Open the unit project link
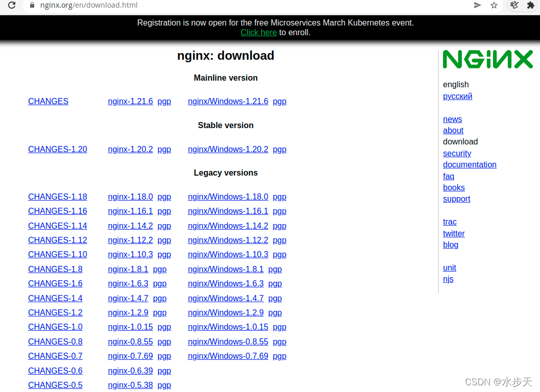The width and height of the screenshot is (540, 392). coord(450,267)
